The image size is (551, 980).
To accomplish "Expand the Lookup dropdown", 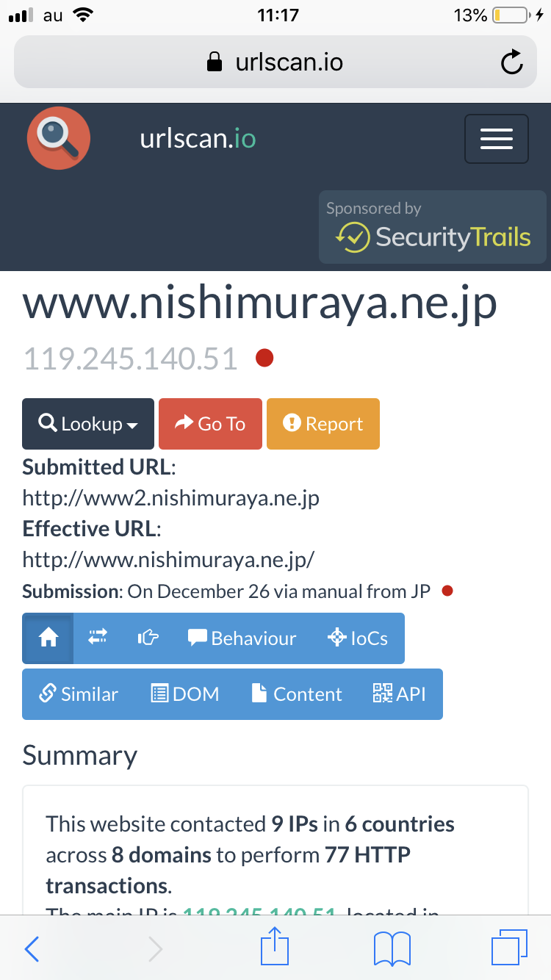I will pyautogui.click(x=88, y=424).
